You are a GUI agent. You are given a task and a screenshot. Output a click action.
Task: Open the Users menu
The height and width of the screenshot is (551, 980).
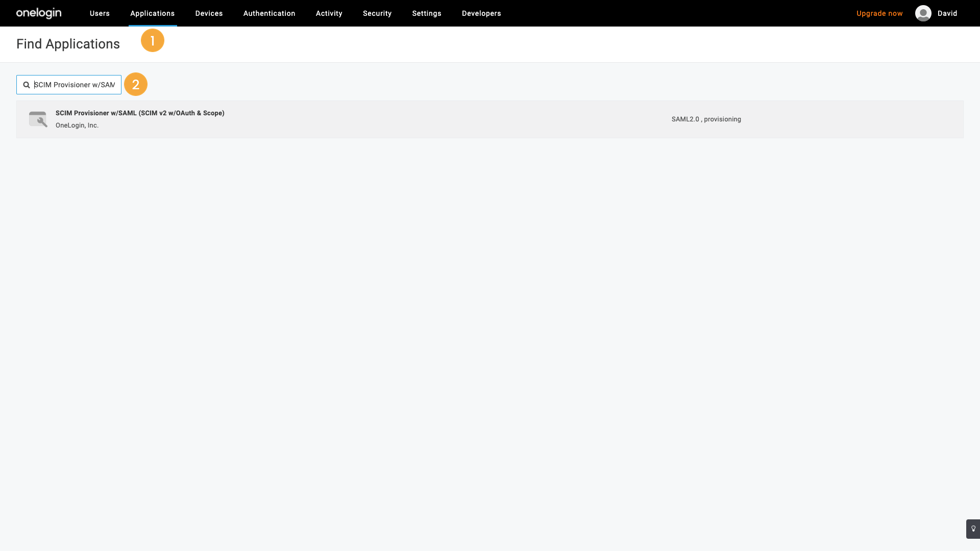(x=100, y=13)
